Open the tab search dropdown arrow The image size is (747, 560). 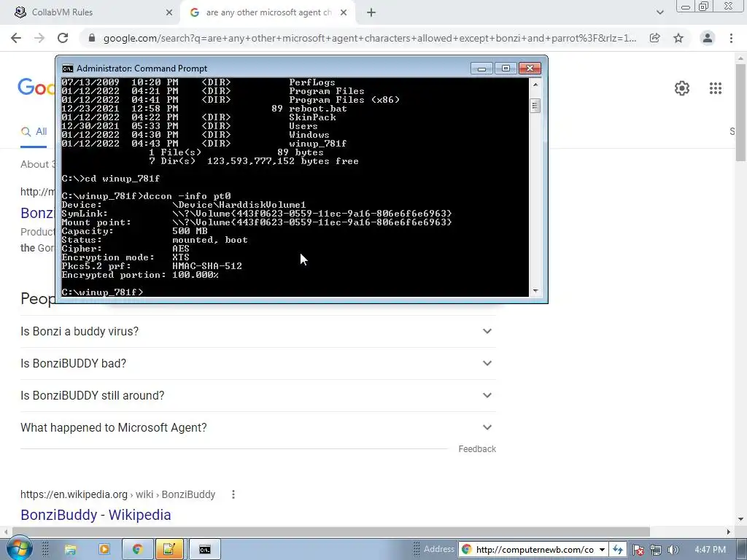point(659,12)
